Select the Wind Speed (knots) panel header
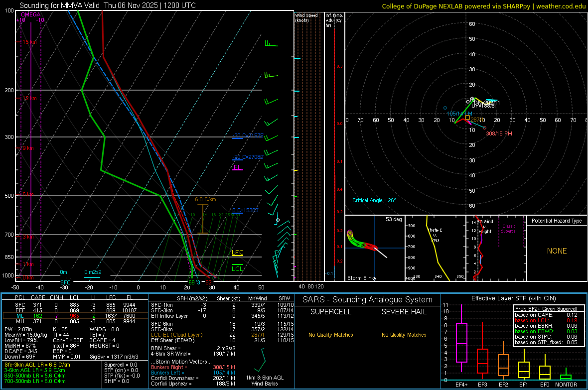The width and height of the screenshot is (588, 390). tap(306, 18)
